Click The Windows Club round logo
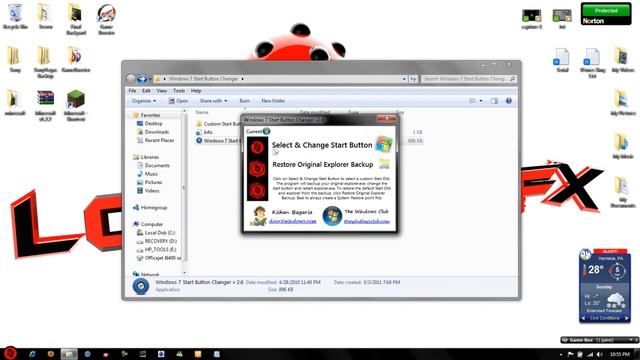The image size is (640, 360). click(332, 216)
